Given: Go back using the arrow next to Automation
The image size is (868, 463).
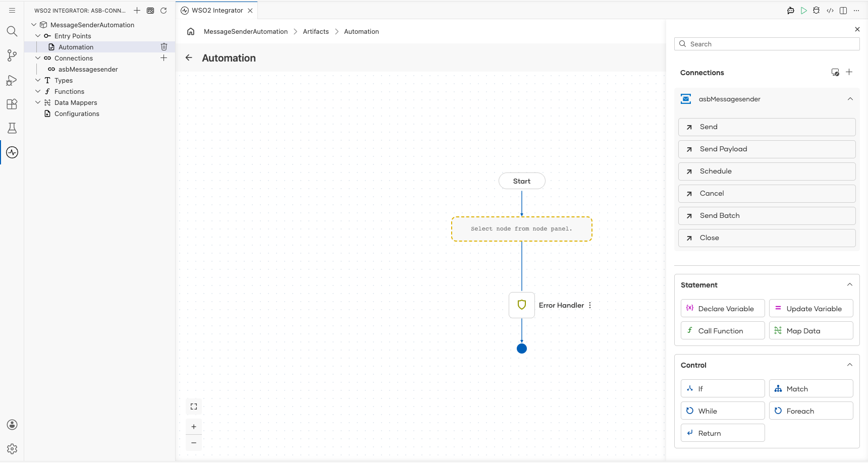Looking at the screenshot, I should coord(189,57).
